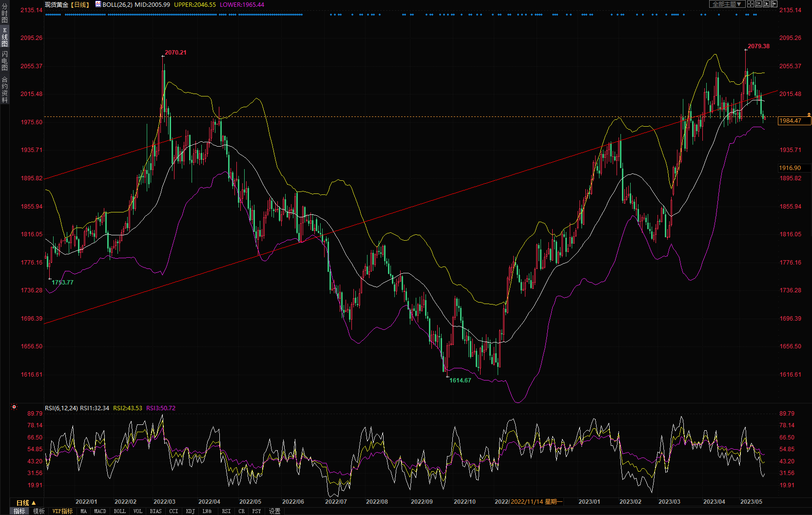Select the 模板 tab at bottom

pyautogui.click(x=39, y=511)
